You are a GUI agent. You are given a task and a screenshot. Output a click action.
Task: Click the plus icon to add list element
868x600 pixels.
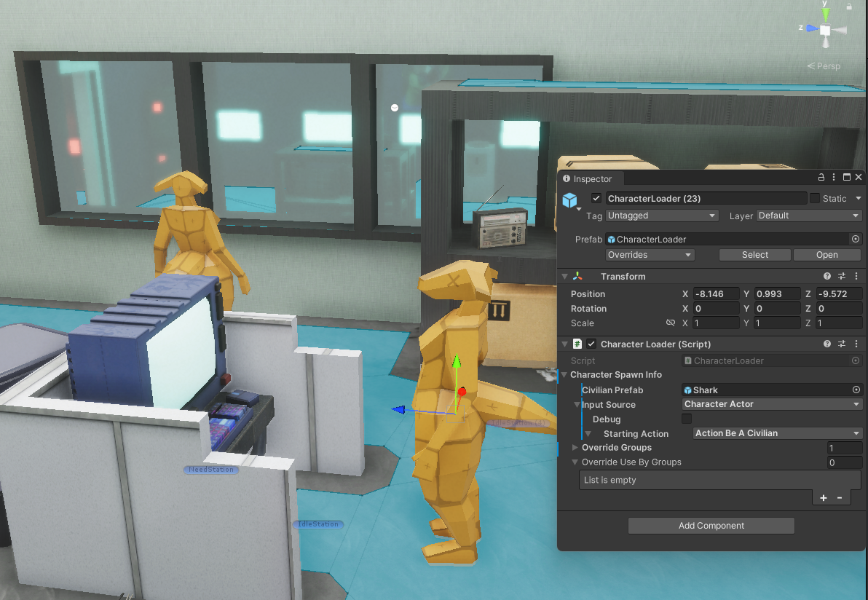(823, 498)
